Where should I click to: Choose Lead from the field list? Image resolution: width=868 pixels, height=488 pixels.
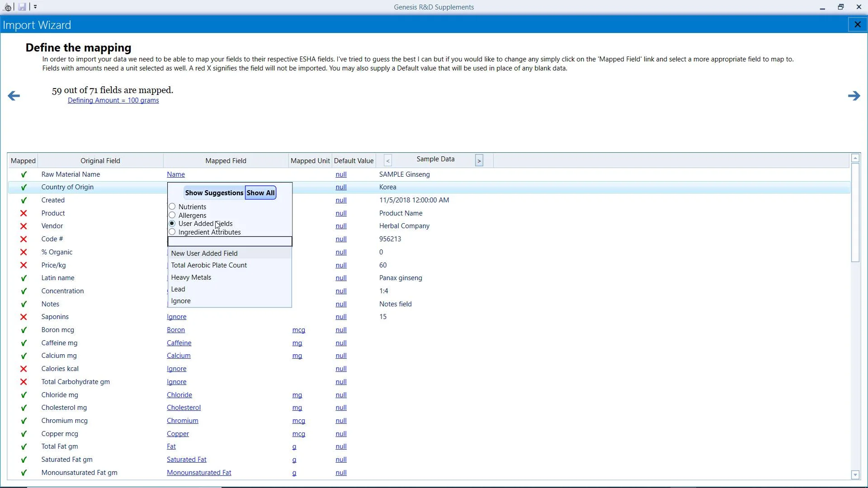[x=230, y=289]
